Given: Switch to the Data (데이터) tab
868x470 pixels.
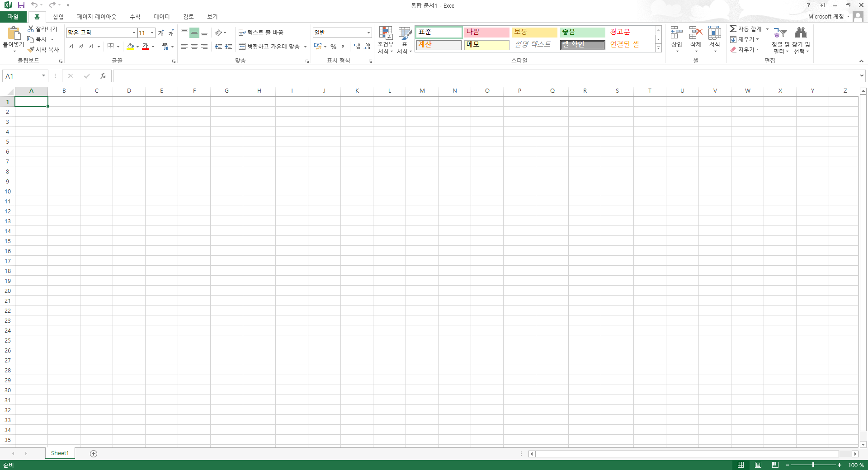Looking at the screenshot, I should (162, 17).
